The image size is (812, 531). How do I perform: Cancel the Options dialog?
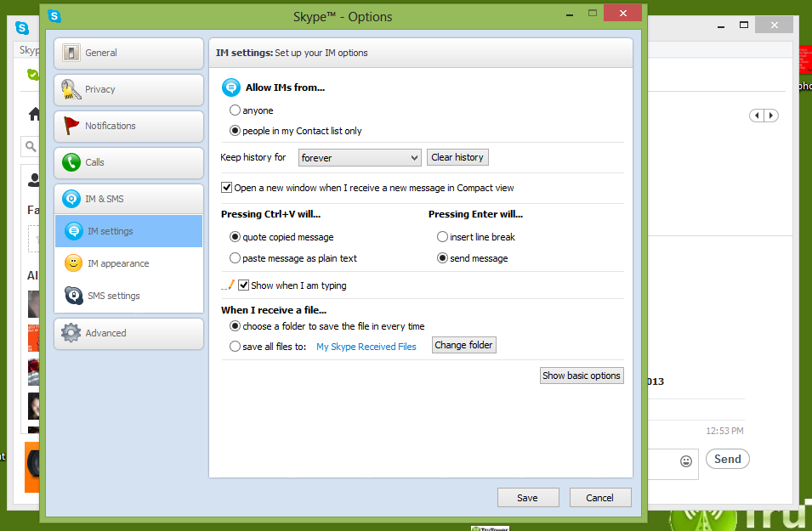pyautogui.click(x=599, y=498)
